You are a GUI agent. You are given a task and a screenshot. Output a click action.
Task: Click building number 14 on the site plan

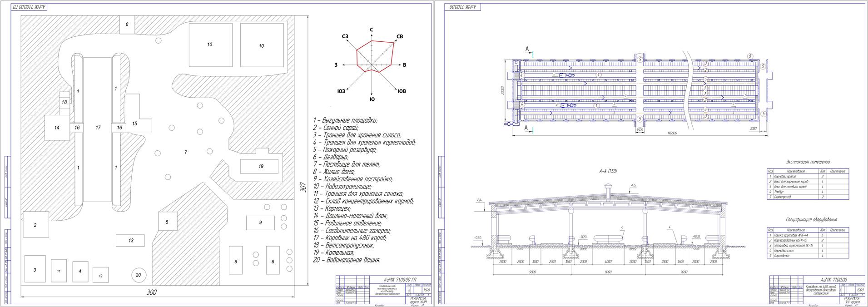pyautogui.click(x=57, y=128)
